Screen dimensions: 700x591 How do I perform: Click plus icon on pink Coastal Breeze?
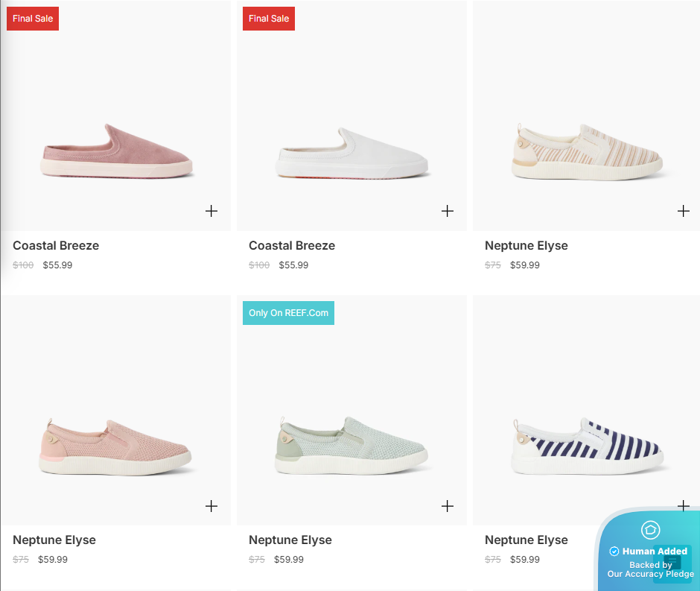(x=211, y=211)
